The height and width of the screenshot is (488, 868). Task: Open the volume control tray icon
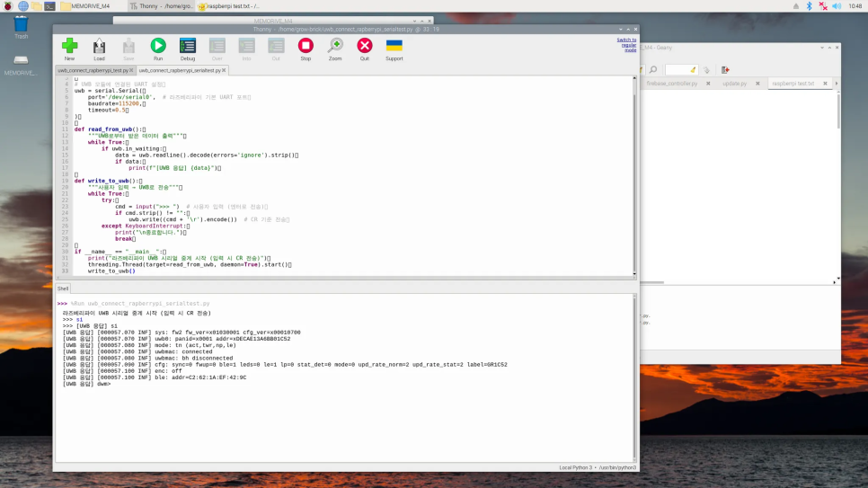(x=837, y=6)
